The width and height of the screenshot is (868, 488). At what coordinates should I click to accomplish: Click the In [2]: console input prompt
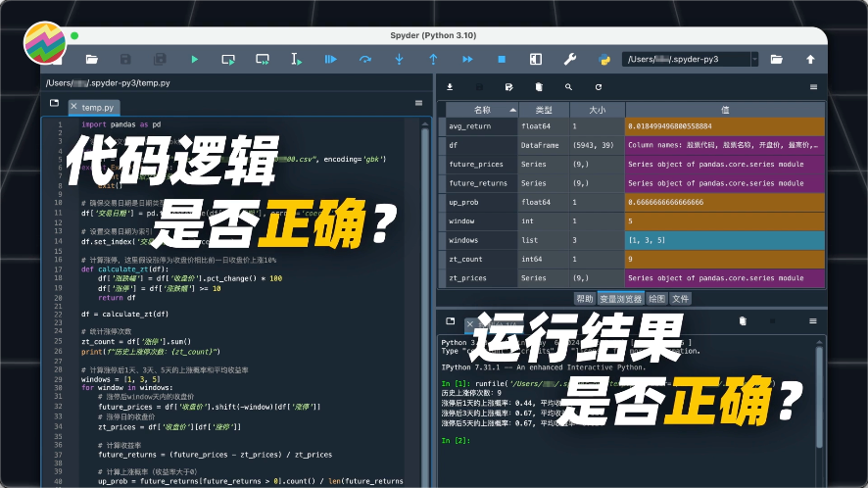457,441
